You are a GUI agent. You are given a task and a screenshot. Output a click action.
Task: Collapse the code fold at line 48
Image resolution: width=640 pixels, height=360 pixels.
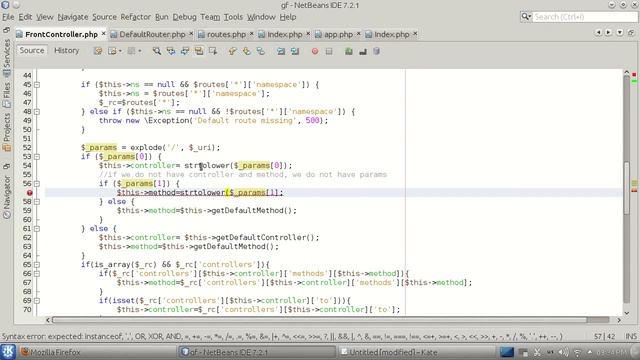coord(37,111)
